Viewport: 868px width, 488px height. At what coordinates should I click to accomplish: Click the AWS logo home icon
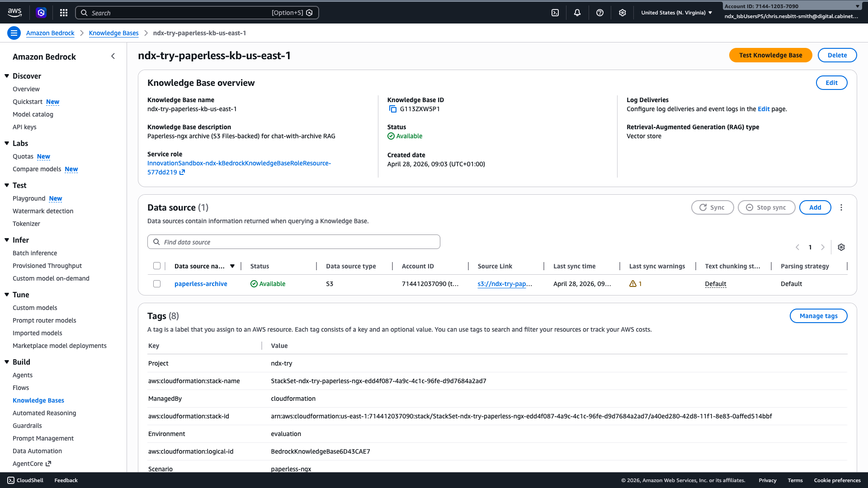[14, 13]
